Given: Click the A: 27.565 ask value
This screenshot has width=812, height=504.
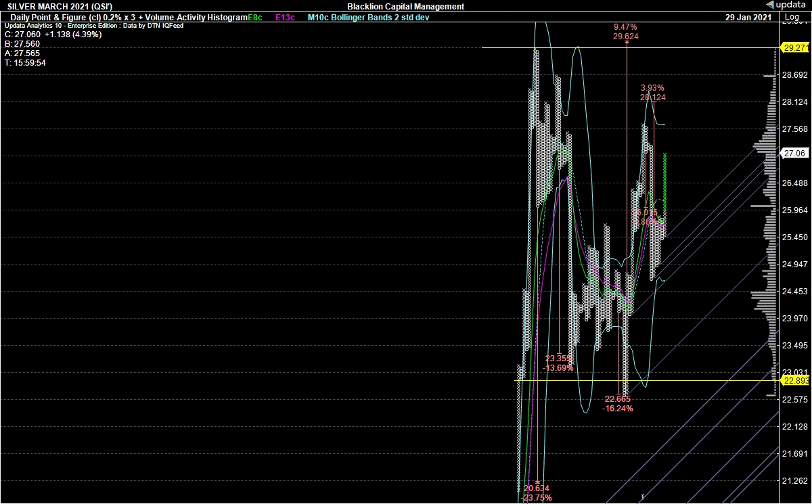Looking at the screenshot, I should [x=22, y=53].
